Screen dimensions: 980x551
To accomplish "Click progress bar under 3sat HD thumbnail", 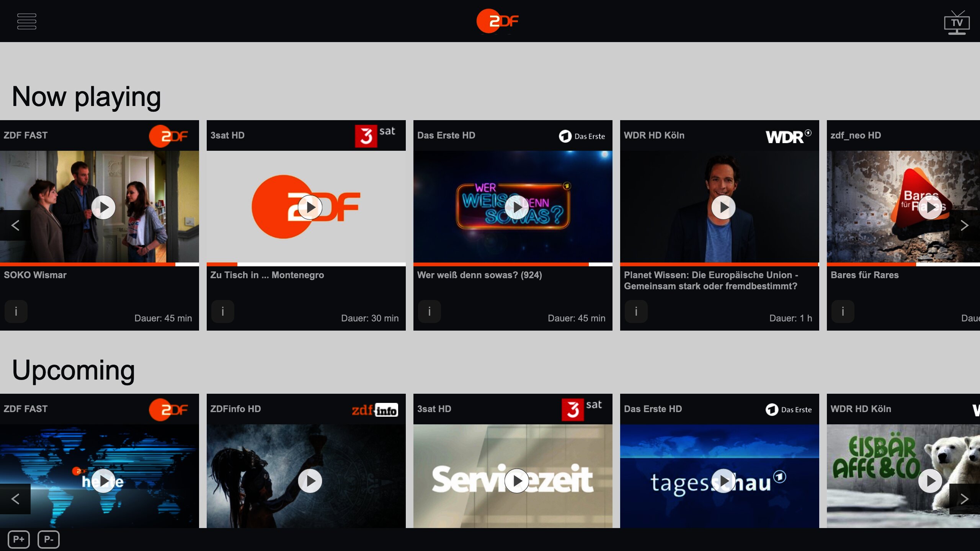I will click(306, 264).
